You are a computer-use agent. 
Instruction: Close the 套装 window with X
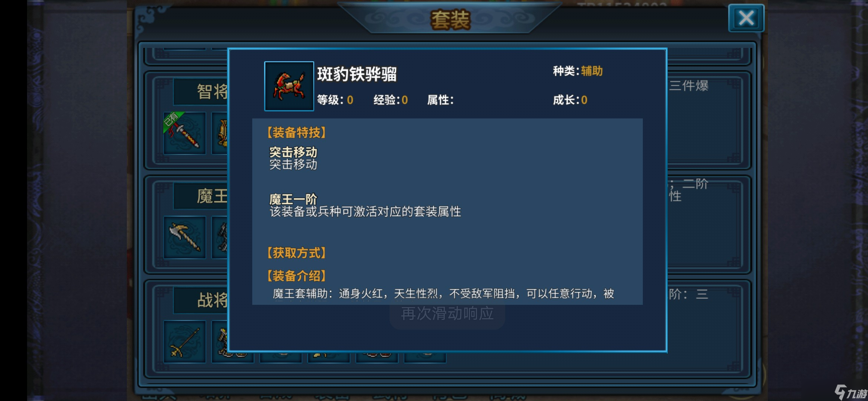746,18
